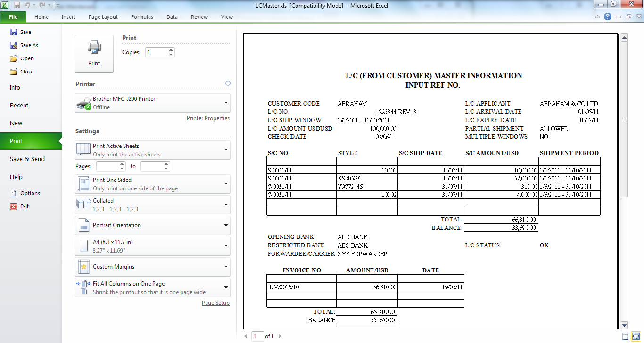This screenshot has height=343, width=644.
Task: Open the Customize Quick Access Toolbar arrow
Action: 57,6
